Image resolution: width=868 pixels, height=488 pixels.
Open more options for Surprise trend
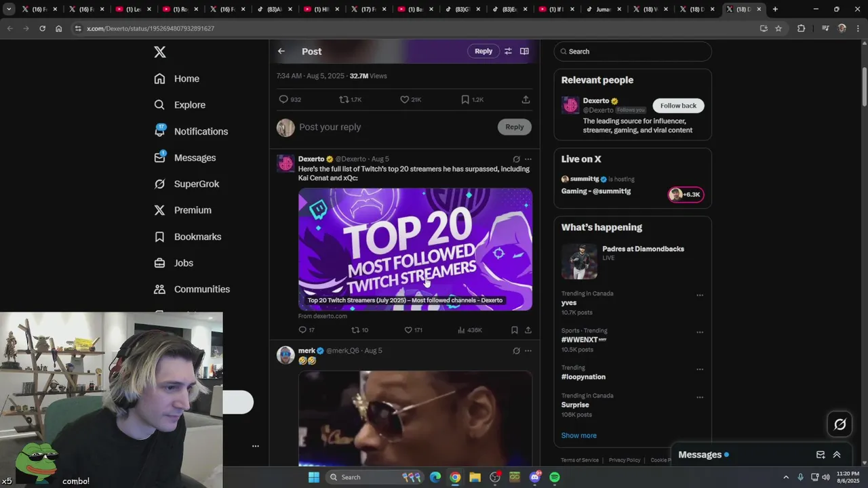point(700,398)
